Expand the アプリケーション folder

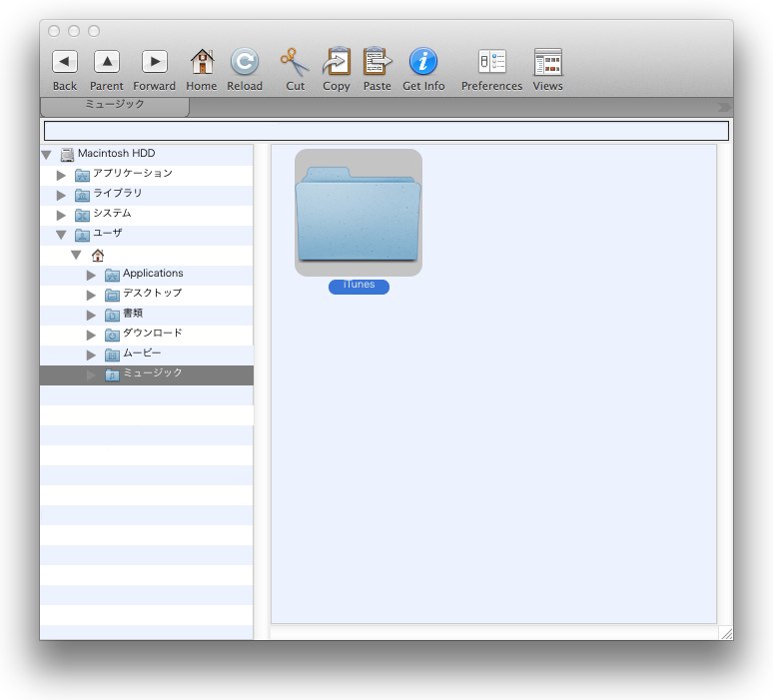click(x=61, y=175)
